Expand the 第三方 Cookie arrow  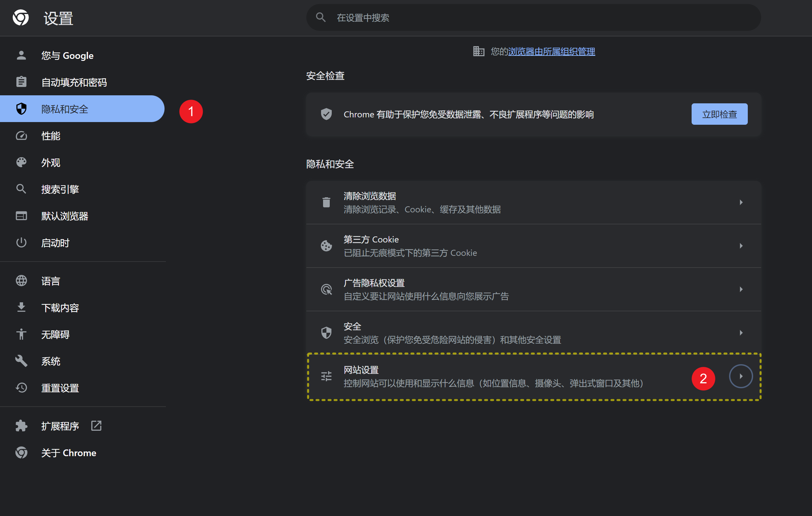coord(741,246)
